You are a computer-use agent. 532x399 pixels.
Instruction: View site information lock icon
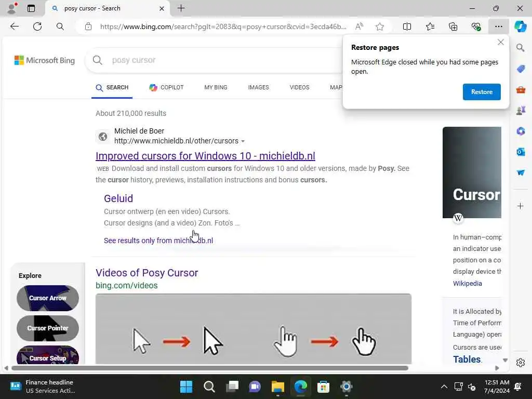pos(88,26)
